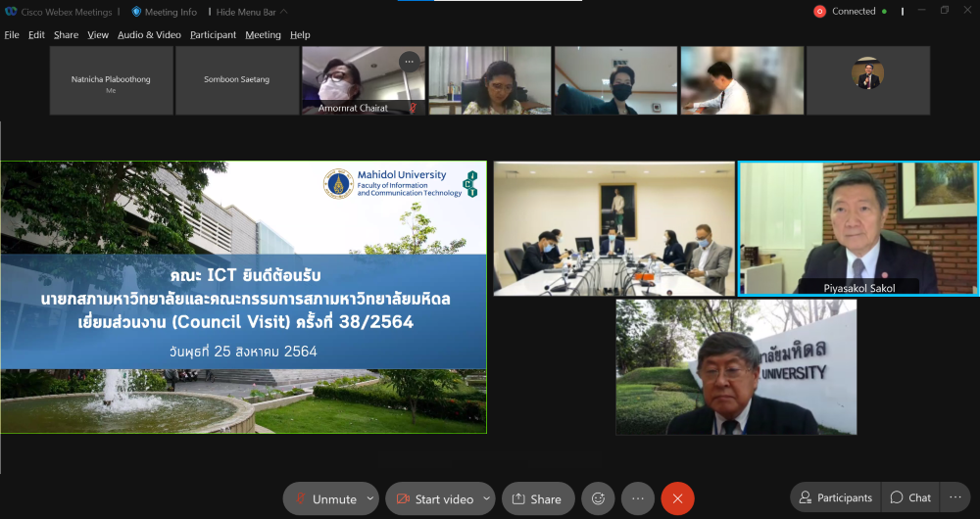Viewport: 980px width, 519px height.
Task: Open the Participants panel
Action: [x=836, y=497]
